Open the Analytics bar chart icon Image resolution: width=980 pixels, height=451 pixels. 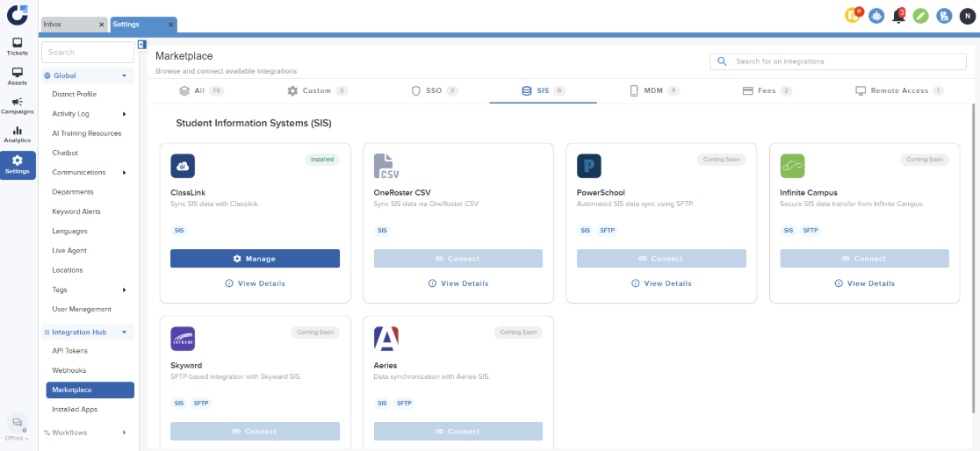(x=18, y=134)
